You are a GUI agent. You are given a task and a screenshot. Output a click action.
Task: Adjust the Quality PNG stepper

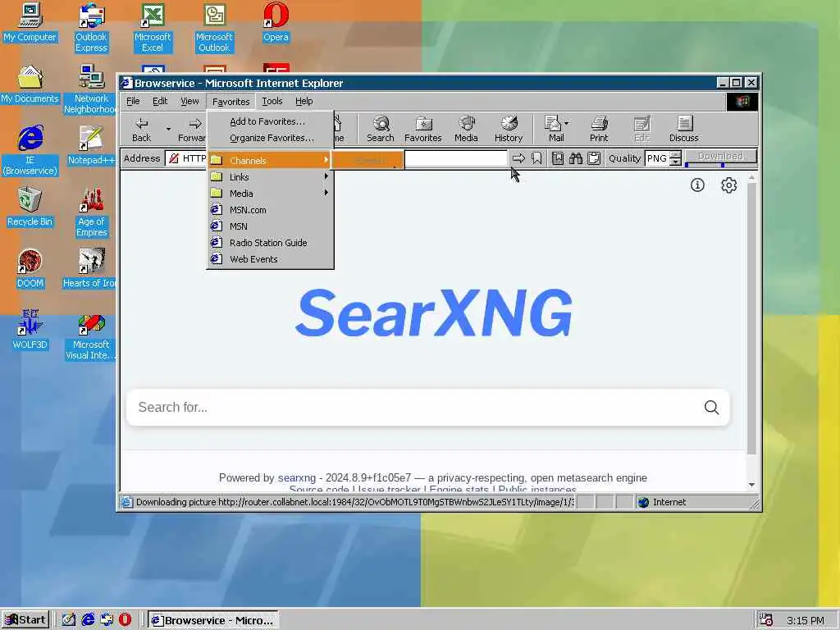point(676,158)
